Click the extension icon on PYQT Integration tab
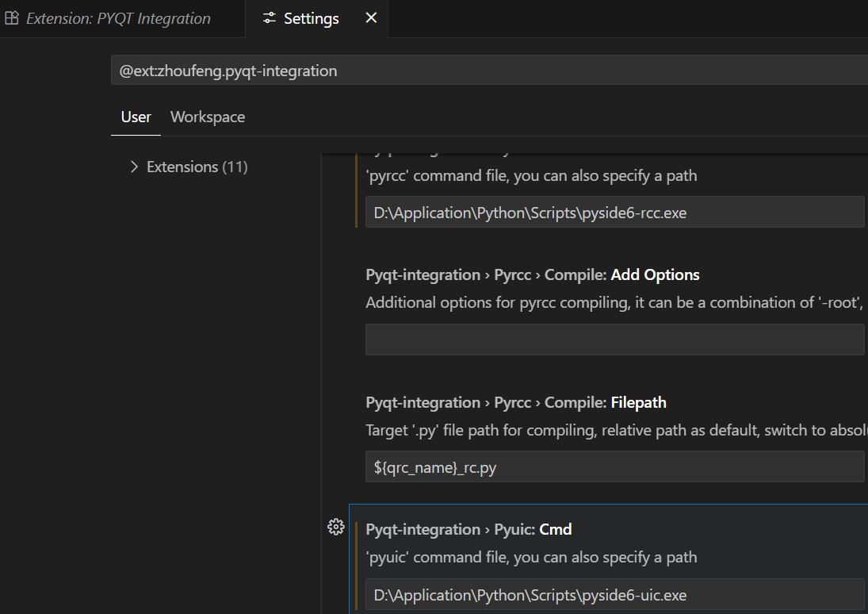Viewport: 868px width, 614px height. tap(12, 18)
